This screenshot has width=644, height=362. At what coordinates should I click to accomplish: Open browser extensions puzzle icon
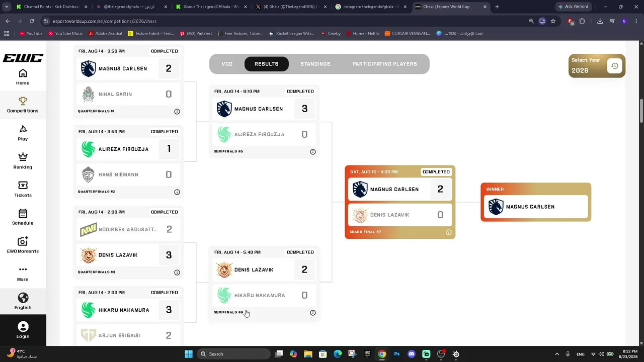click(582, 21)
